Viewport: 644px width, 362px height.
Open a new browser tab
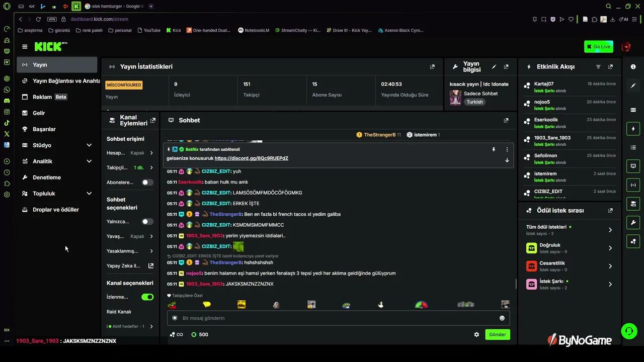[151, 6]
